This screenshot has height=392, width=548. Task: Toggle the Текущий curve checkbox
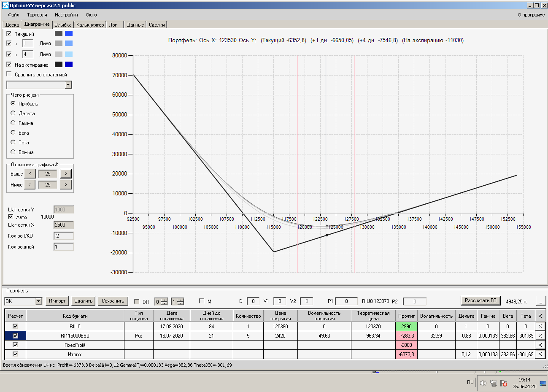pos(9,33)
